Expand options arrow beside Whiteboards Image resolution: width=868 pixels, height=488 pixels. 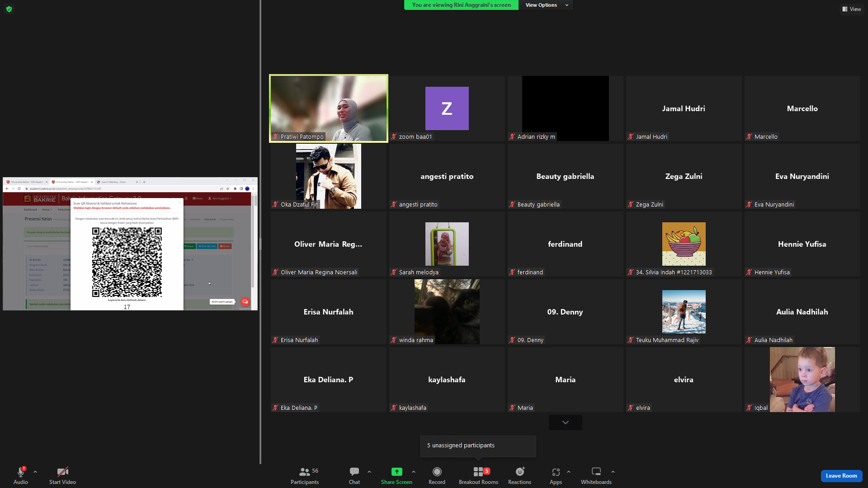(613, 472)
